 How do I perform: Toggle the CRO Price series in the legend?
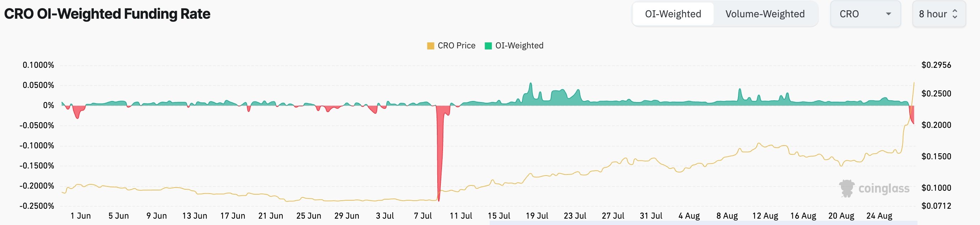pyautogui.click(x=453, y=45)
